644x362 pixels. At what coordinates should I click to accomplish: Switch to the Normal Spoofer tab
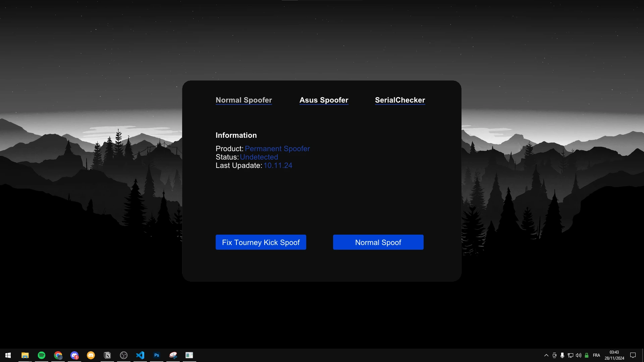point(244,100)
